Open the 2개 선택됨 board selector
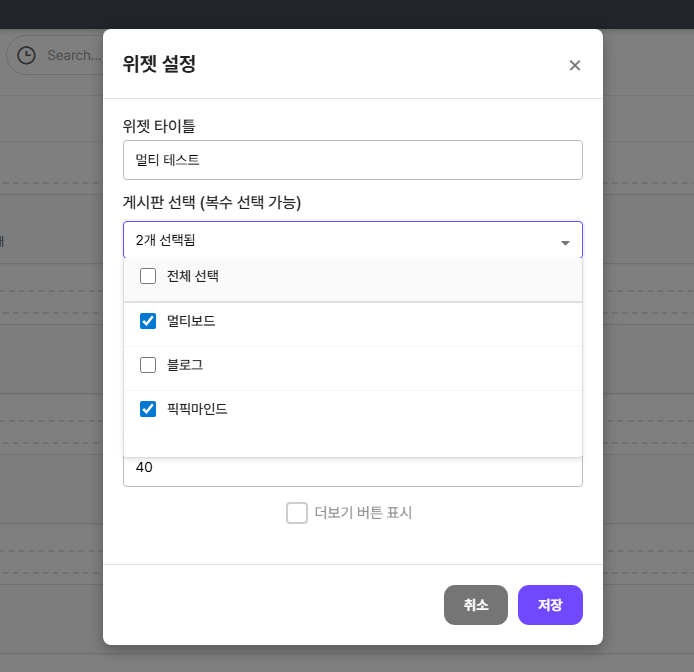The height and width of the screenshot is (672, 694). pyautogui.click(x=340, y=240)
